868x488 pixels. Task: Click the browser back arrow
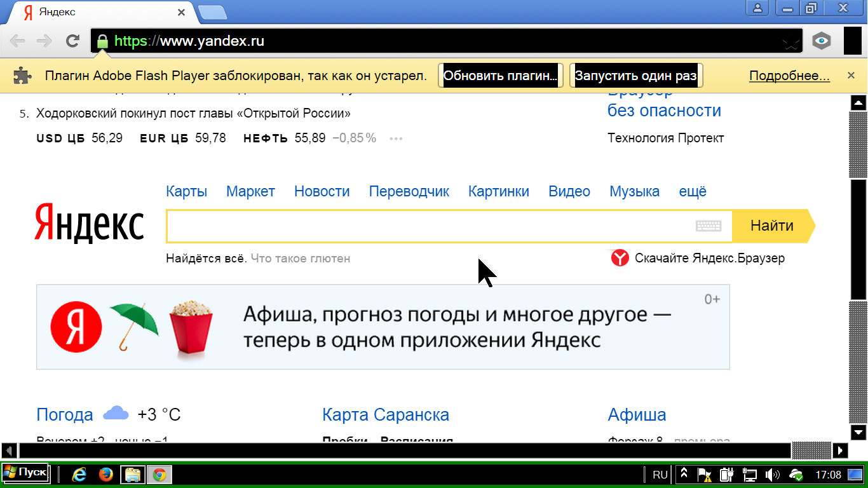pos(17,41)
